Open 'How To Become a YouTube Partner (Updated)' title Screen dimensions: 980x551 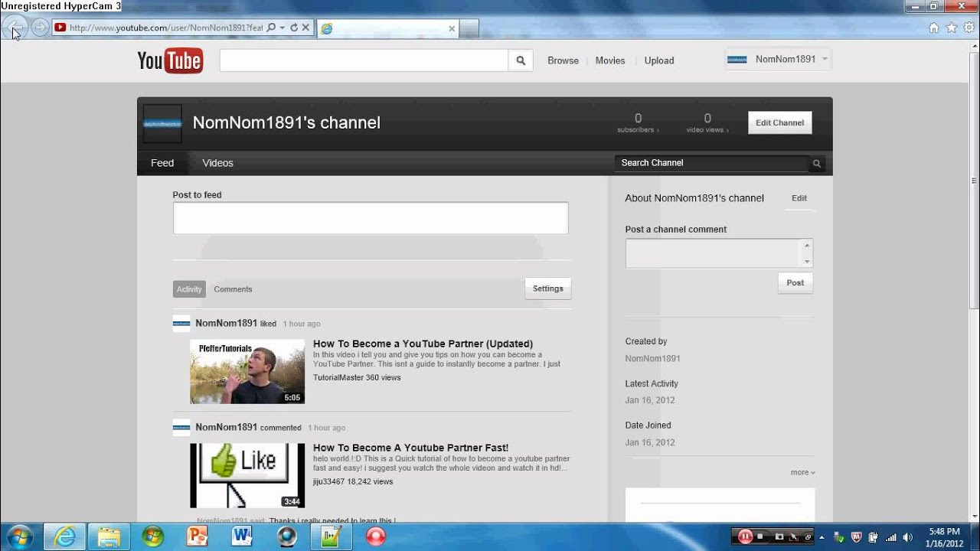coord(423,344)
